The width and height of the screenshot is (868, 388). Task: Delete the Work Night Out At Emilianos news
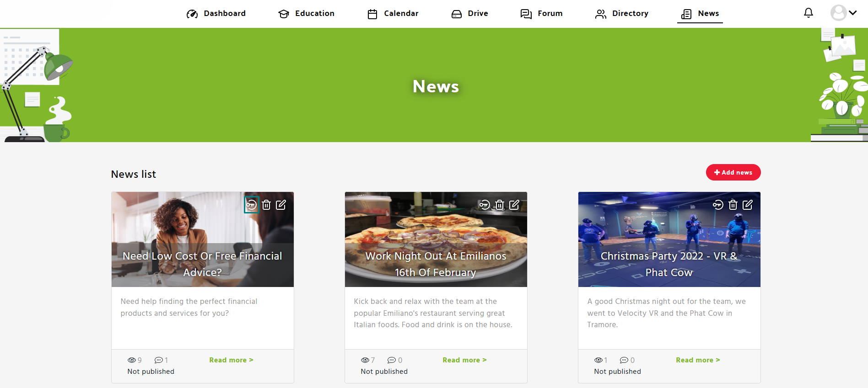click(500, 205)
